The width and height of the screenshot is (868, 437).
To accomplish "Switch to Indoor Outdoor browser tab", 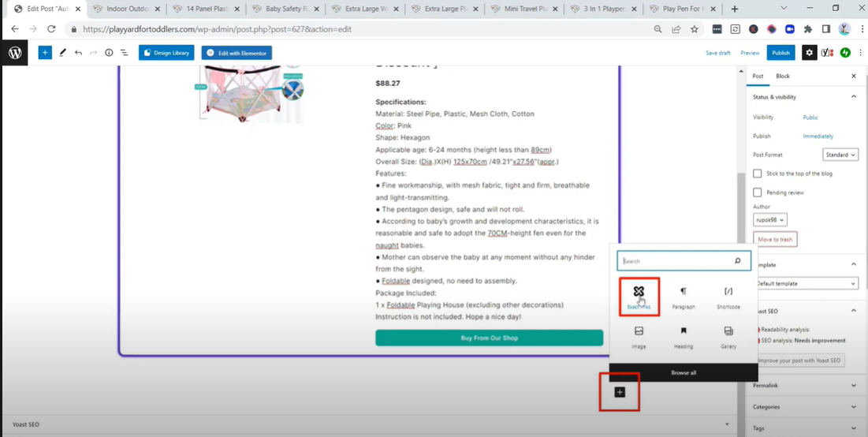I will (x=128, y=9).
